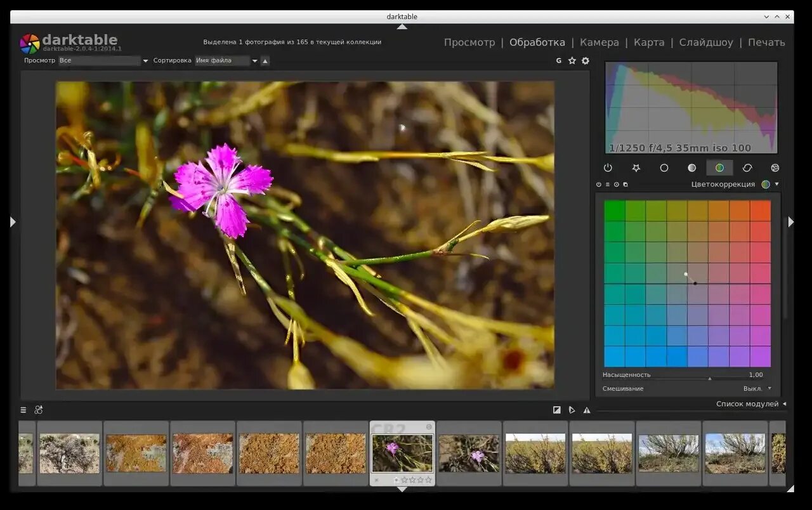Toggle the Цветокоррекция module on or off

click(598, 184)
